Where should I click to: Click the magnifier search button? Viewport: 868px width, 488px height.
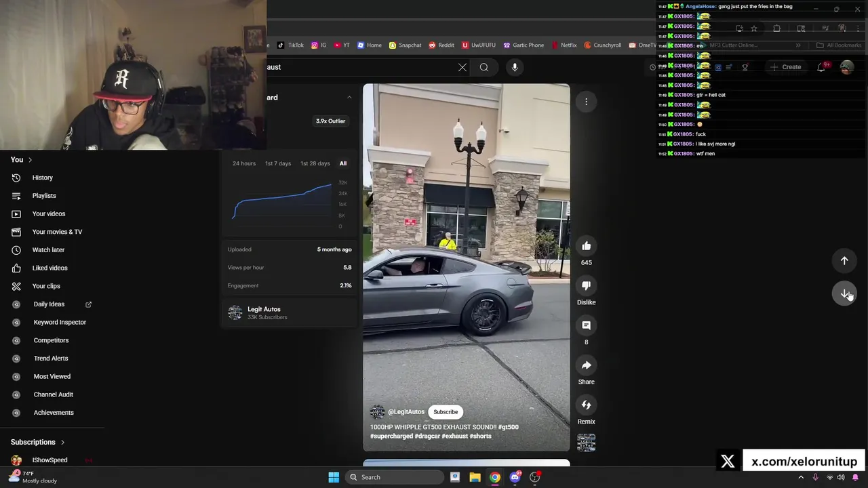click(x=484, y=67)
